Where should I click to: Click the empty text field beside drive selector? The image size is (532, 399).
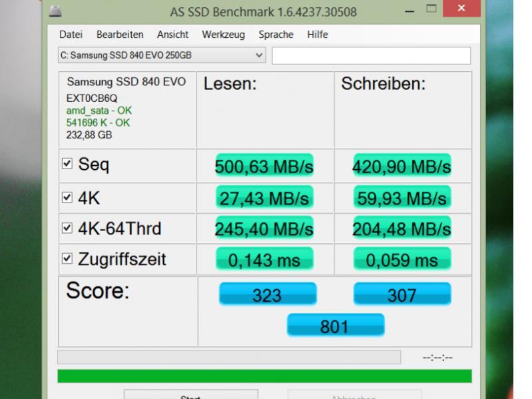(371, 55)
